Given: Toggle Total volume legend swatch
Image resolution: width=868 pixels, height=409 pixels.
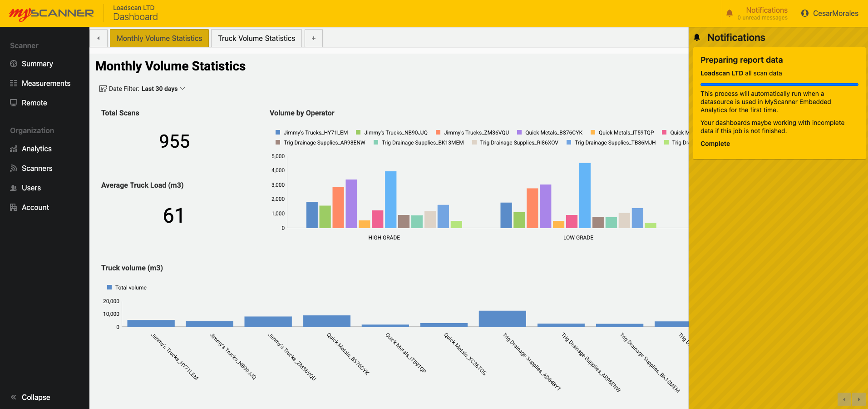Looking at the screenshot, I should pyautogui.click(x=109, y=287).
